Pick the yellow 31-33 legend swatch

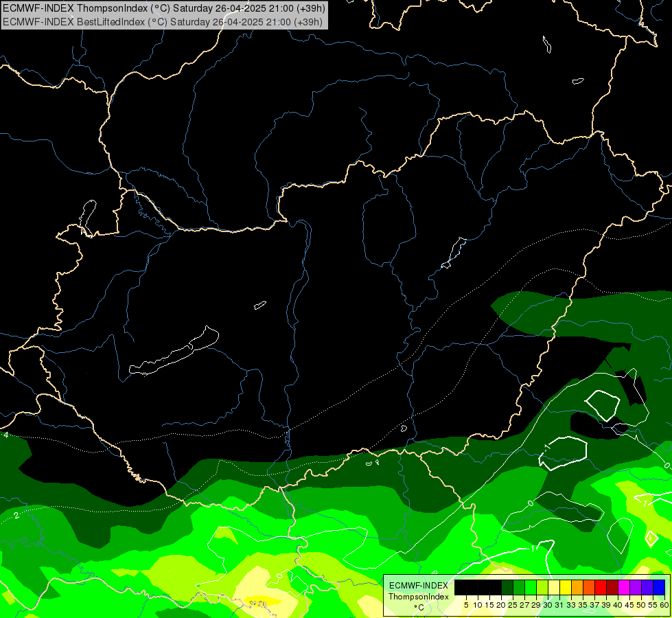pos(566,587)
